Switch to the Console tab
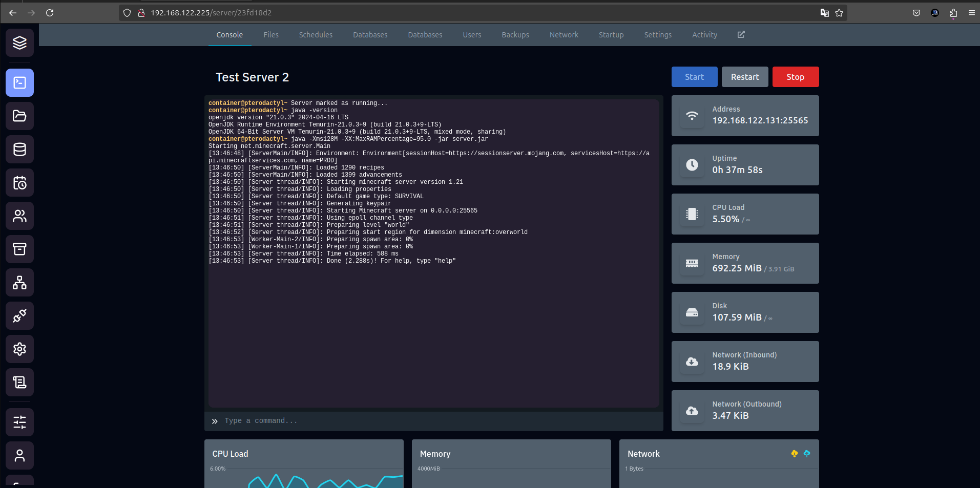 point(230,35)
